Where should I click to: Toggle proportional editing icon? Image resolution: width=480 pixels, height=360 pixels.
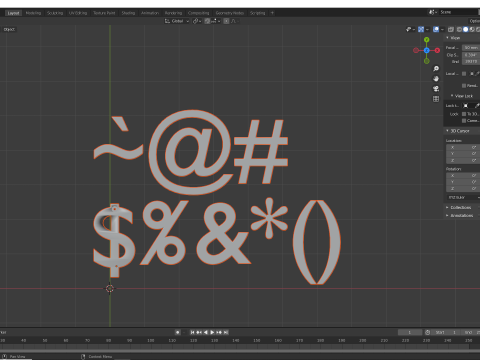point(226,21)
